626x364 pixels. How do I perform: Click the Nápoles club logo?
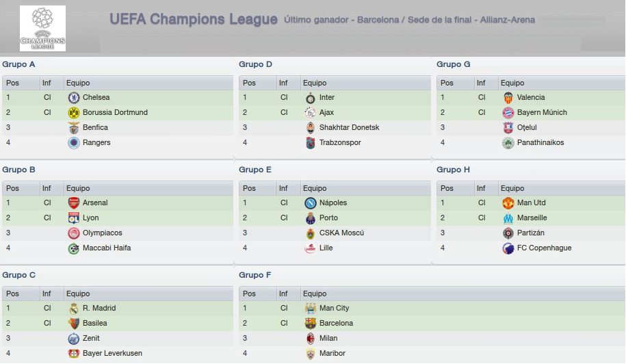click(310, 203)
